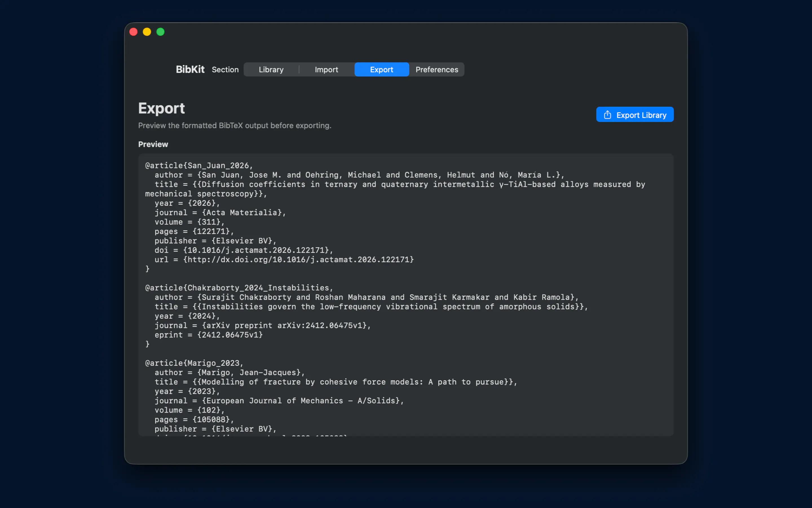Click the Section label beside tabs
Image resolution: width=812 pixels, height=508 pixels.
[225, 69]
